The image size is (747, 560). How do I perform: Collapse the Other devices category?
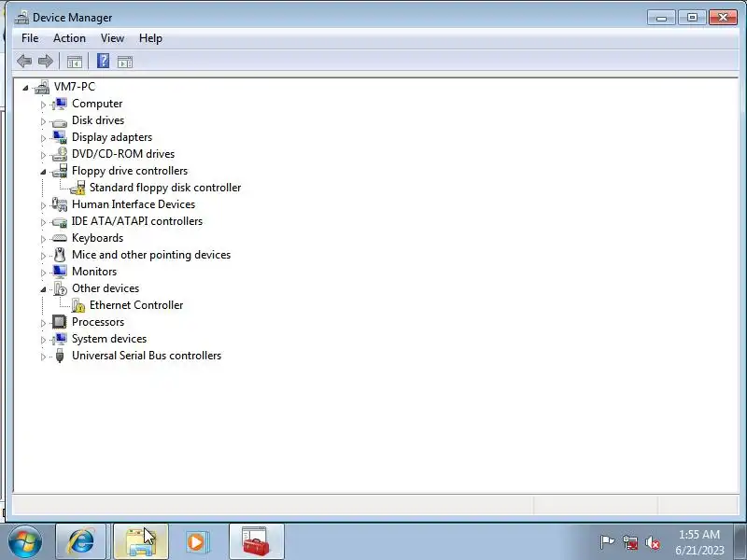coord(43,289)
